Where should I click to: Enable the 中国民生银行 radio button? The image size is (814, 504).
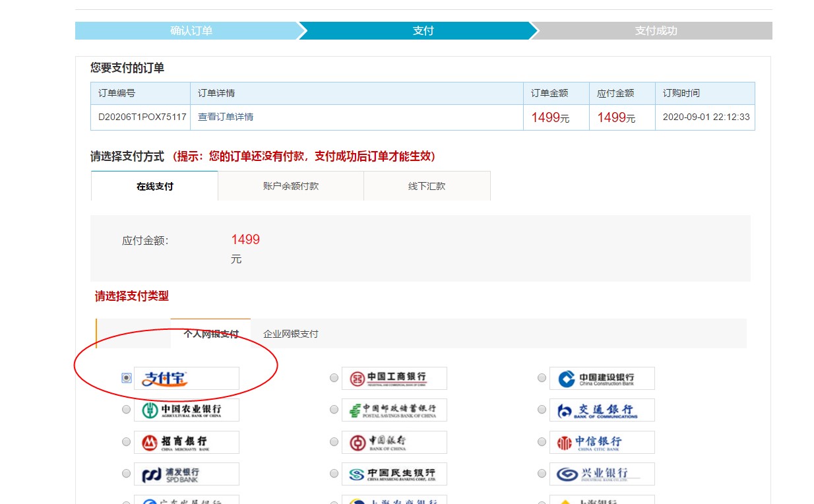tap(334, 474)
